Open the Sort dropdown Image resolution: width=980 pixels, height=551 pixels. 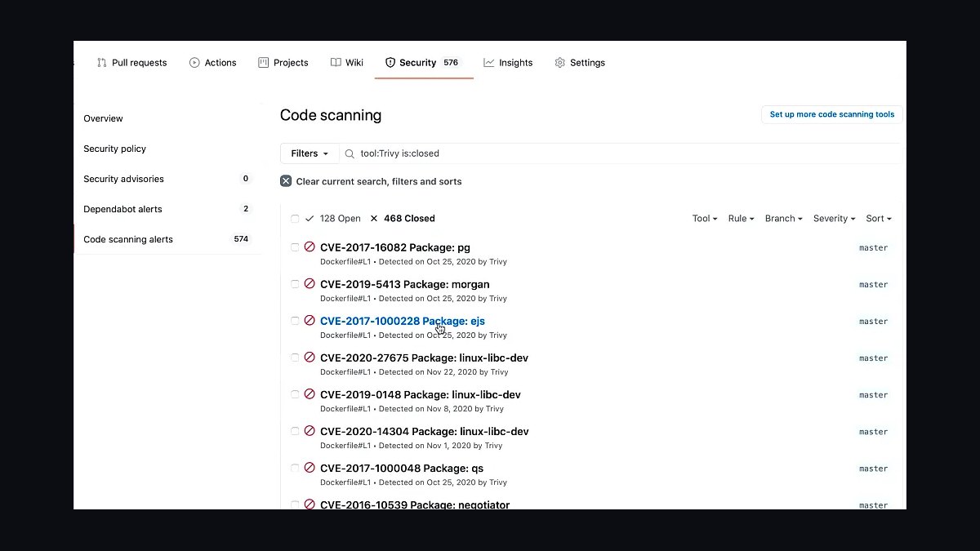click(x=879, y=219)
